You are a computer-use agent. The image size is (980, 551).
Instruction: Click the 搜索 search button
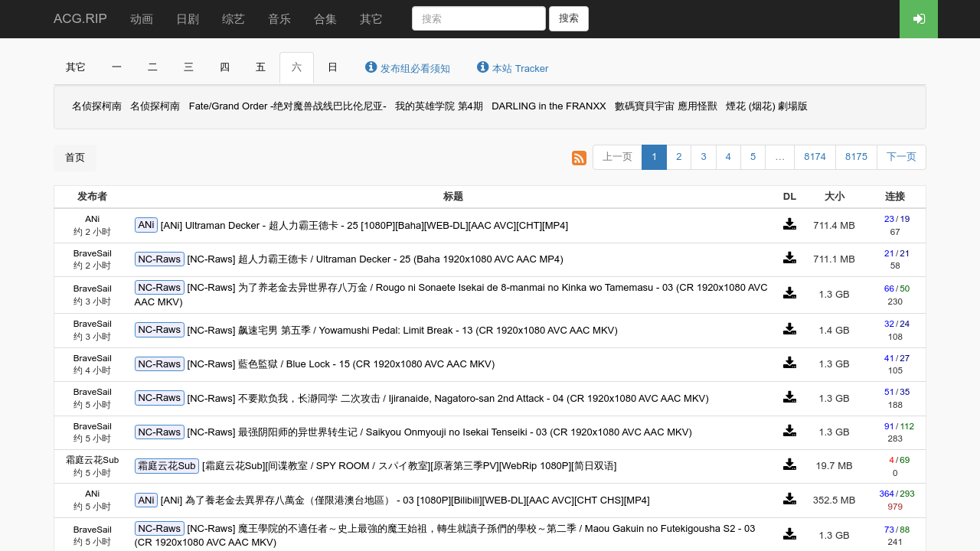pos(569,18)
